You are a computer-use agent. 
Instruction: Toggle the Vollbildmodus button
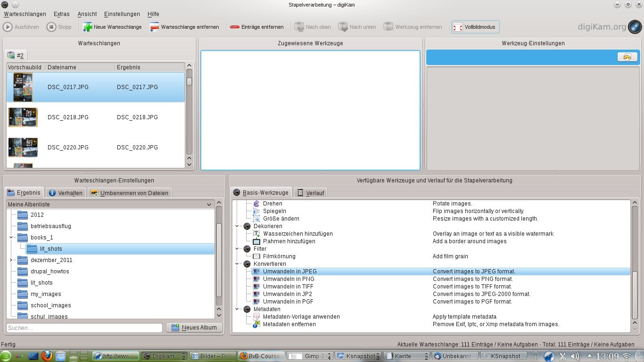click(x=475, y=27)
